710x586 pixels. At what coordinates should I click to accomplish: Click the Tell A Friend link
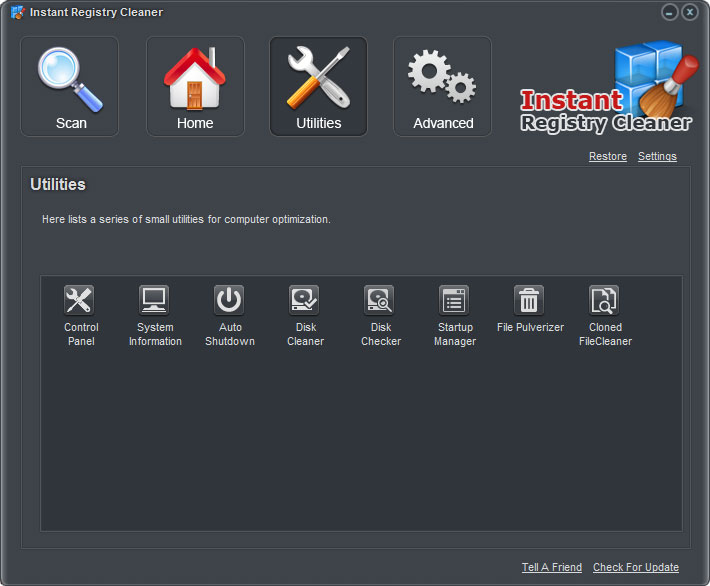click(x=552, y=567)
